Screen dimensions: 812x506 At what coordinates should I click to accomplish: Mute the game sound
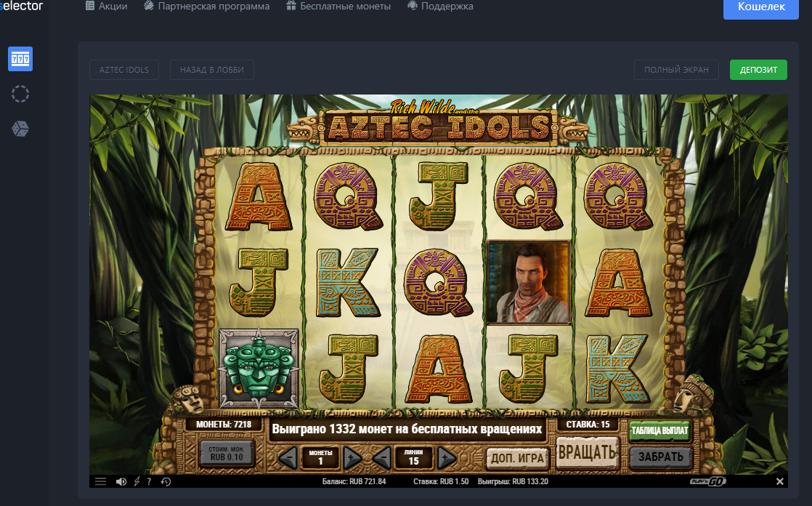121,481
